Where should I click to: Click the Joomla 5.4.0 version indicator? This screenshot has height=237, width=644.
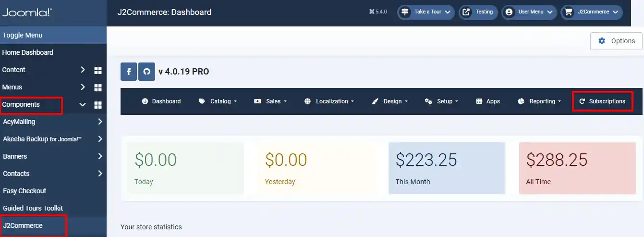[378, 12]
